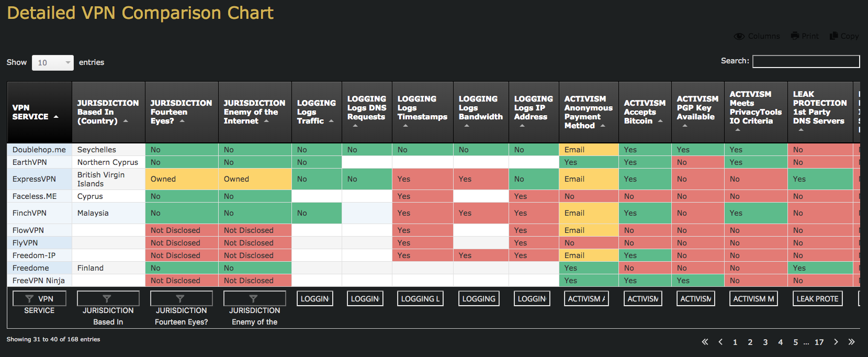Go to page 3
Screen dimensions: 868x357
coord(765,342)
